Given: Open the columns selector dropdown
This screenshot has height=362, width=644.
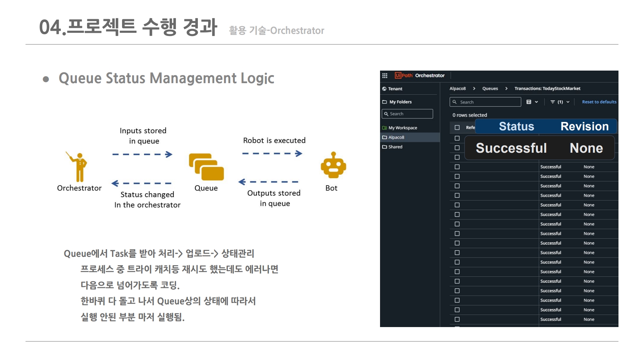Looking at the screenshot, I should coord(532,102).
